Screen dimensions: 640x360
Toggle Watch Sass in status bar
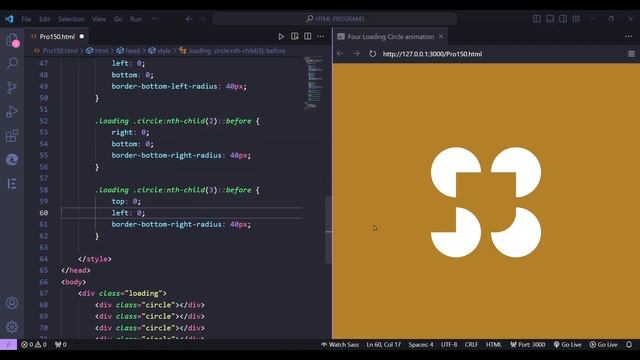(340, 344)
